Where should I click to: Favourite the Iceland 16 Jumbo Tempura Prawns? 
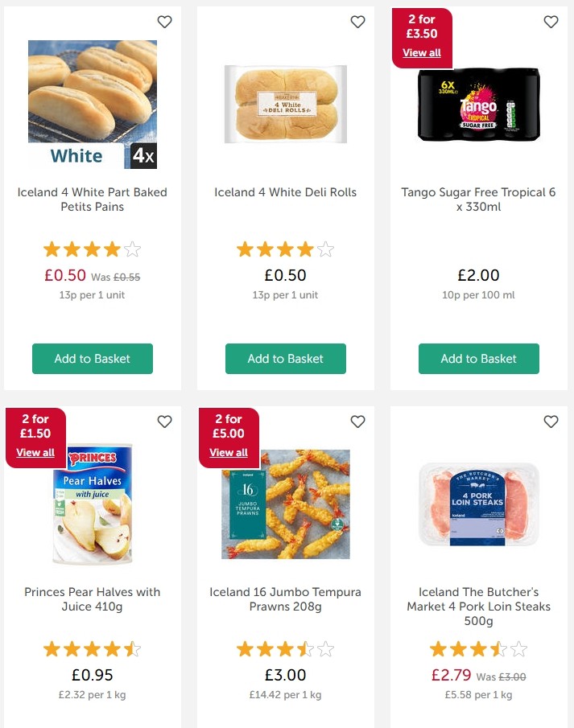pyautogui.click(x=357, y=422)
